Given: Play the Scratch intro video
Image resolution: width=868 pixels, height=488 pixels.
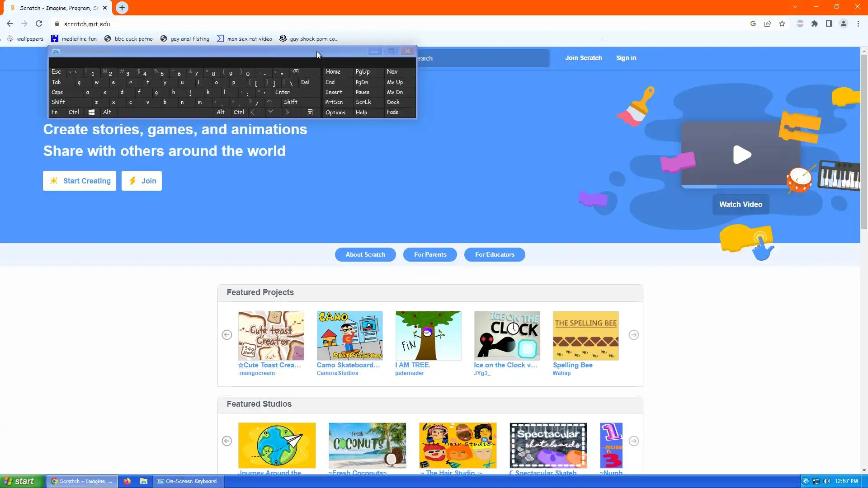Looking at the screenshot, I should tap(741, 155).
